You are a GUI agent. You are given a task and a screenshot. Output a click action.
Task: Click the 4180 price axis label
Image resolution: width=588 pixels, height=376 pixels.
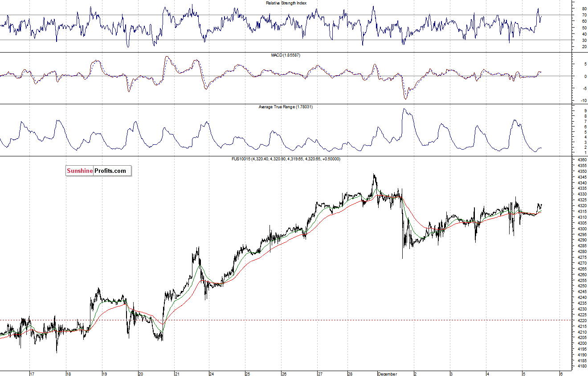click(582, 366)
